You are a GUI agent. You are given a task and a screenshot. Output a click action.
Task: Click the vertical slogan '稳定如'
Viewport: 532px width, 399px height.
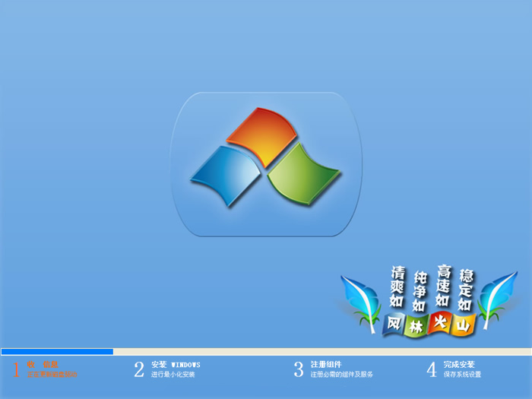465,290
